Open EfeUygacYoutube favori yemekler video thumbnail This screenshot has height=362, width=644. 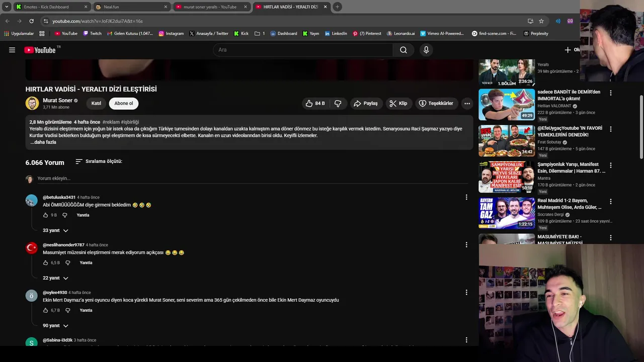[507, 141]
